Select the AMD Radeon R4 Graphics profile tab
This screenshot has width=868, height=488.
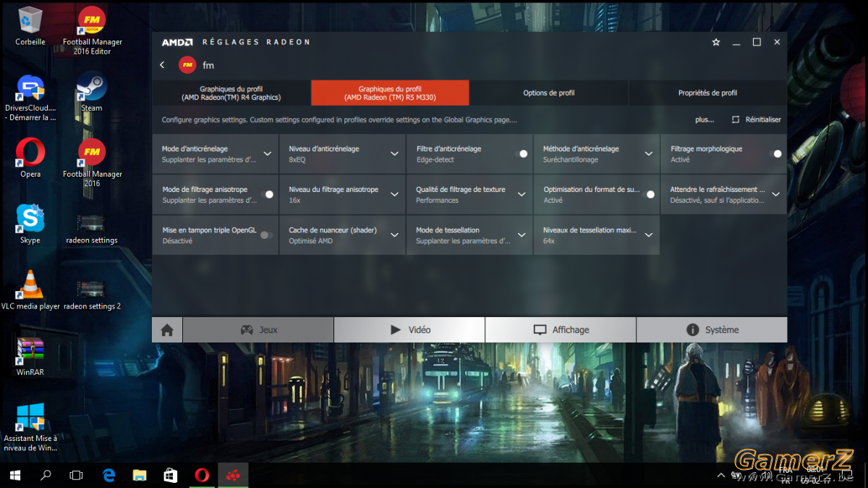pyautogui.click(x=231, y=93)
